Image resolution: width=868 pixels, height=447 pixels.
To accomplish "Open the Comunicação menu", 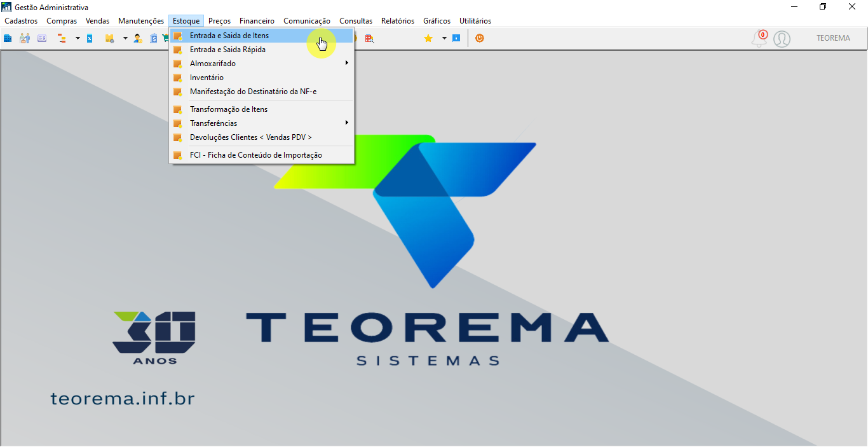I will click(x=307, y=21).
